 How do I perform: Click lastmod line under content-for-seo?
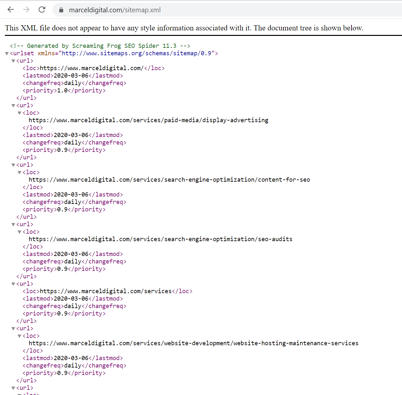pyautogui.click(x=73, y=194)
